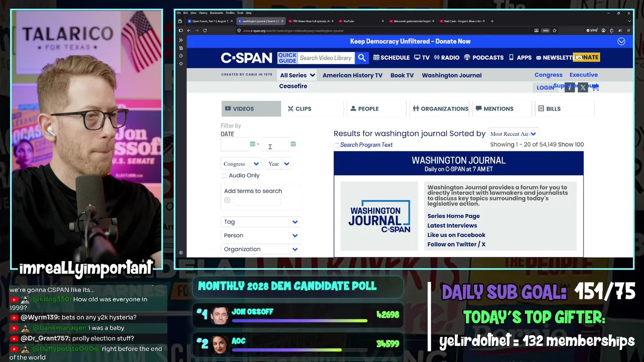The image size is (644, 362).
Task: Open the Congress filter dropdown
Action: (241, 164)
